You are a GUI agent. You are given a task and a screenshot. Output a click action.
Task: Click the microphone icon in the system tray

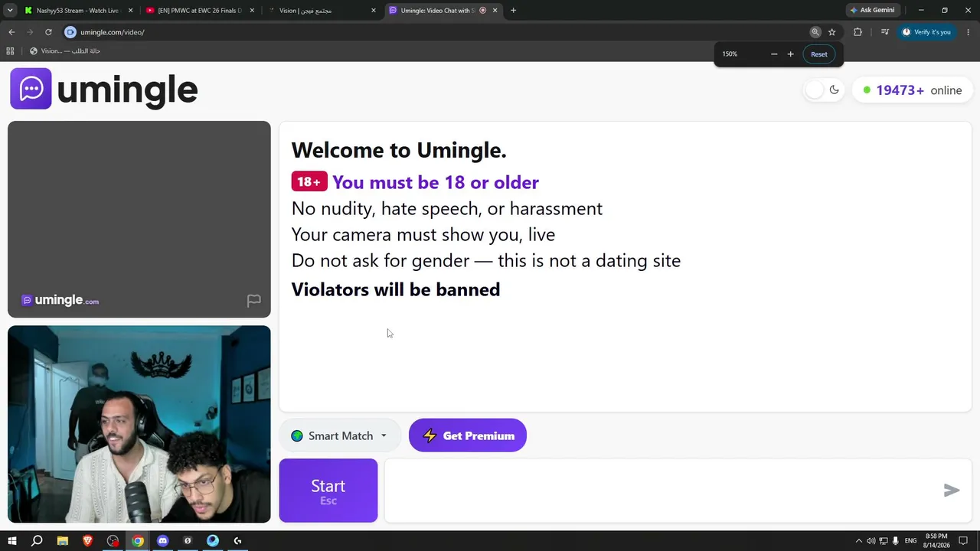895,541
